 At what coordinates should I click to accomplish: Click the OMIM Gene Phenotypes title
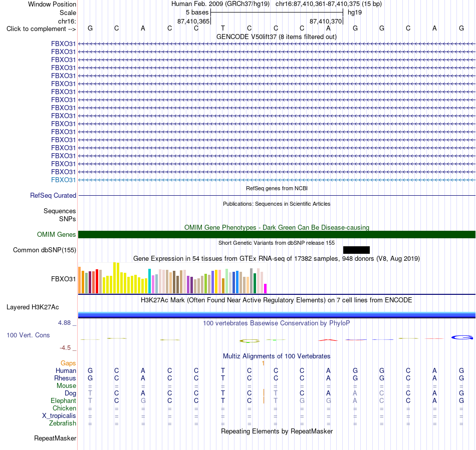(277, 227)
